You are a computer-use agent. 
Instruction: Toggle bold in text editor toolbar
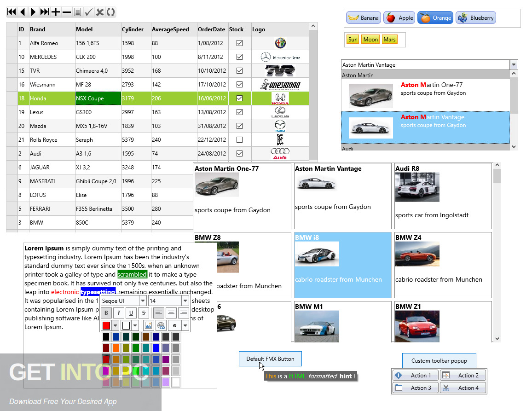point(106,313)
